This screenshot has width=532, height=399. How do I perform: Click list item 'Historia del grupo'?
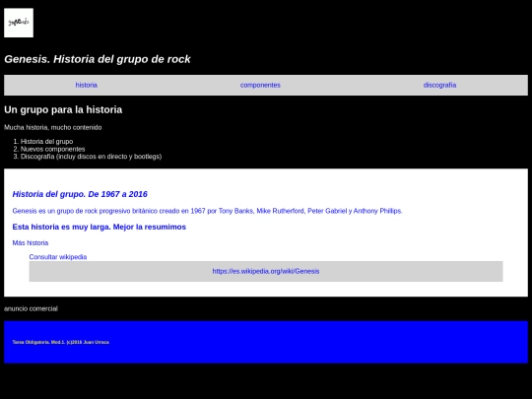[47, 142]
